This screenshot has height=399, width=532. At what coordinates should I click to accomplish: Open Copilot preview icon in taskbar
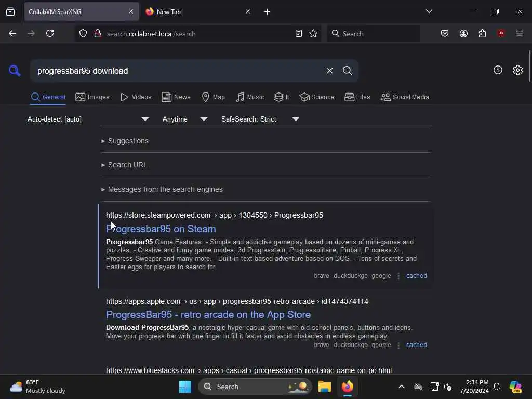coord(515,387)
